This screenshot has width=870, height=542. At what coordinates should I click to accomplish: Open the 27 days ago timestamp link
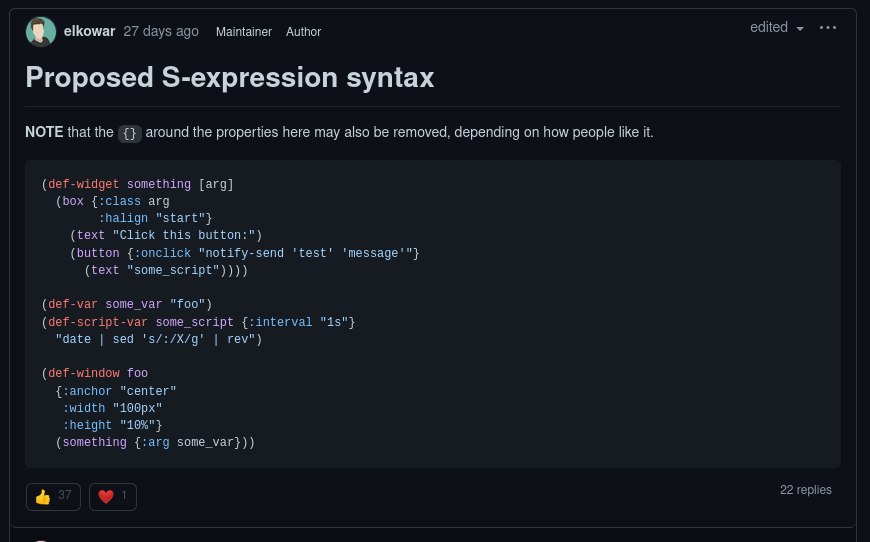point(161,32)
